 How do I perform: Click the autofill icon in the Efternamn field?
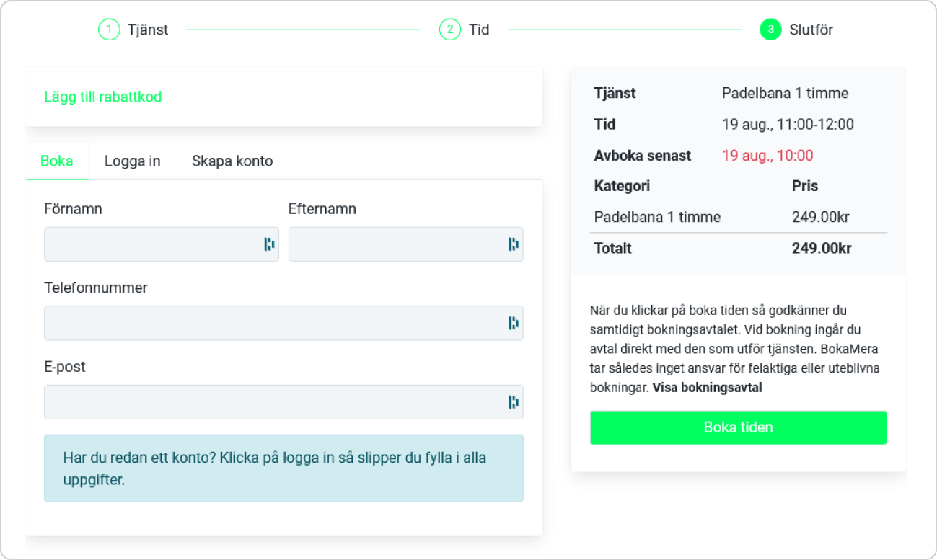[514, 244]
